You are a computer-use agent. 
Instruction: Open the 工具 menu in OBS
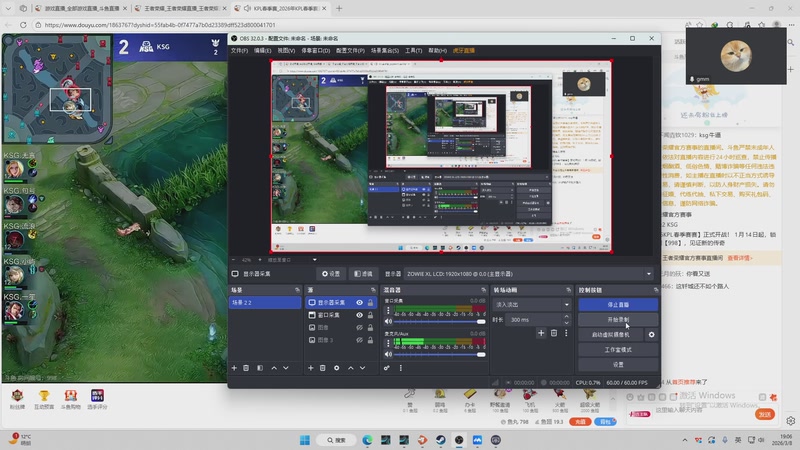(413, 50)
